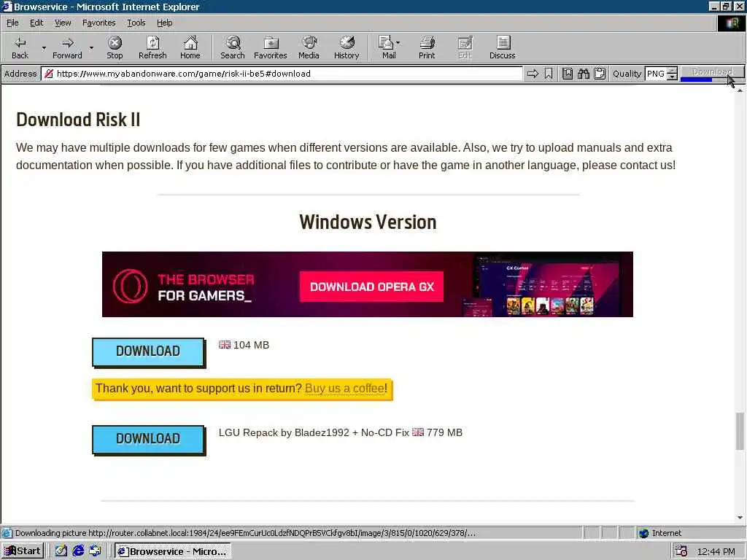
Task: Open the Mail toolbar button
Action: (389, 47)
